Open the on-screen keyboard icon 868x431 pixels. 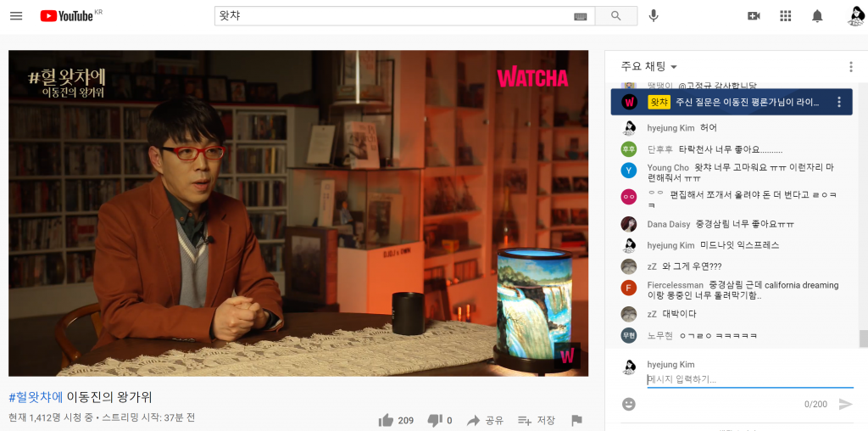[x=580, y=17]
